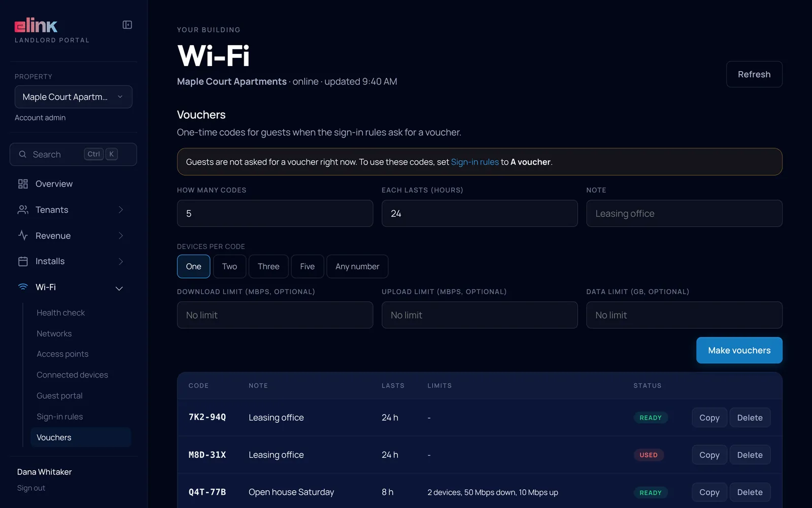The width and height of the screenshot is (812, 508).
Task: Select One device per code
Action: pyautogui.click(x=193, y=266)
